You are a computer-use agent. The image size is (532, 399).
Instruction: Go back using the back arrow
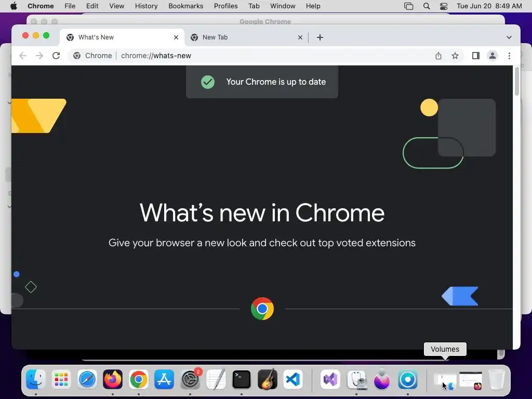(23, 56)
